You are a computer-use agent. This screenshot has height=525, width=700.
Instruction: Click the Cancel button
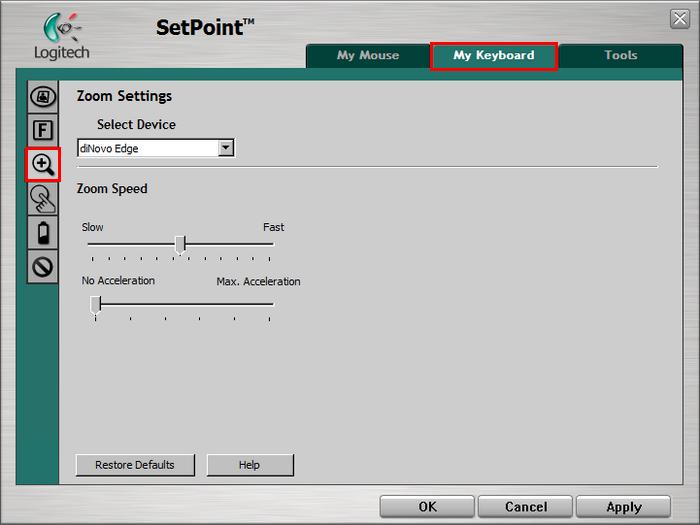click(x=525, y=507)
